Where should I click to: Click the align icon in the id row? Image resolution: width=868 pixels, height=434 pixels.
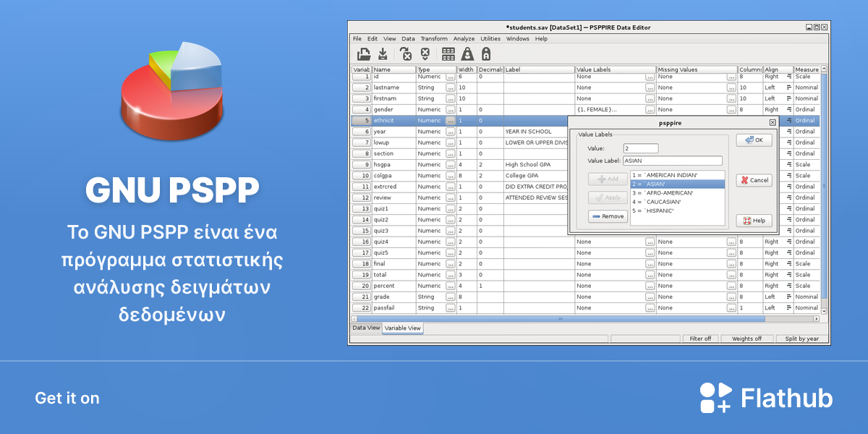click(x=789, y=76)
